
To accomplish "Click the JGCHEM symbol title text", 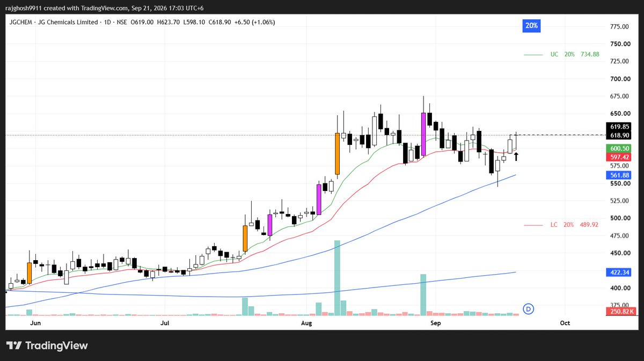I will [53, 22].
